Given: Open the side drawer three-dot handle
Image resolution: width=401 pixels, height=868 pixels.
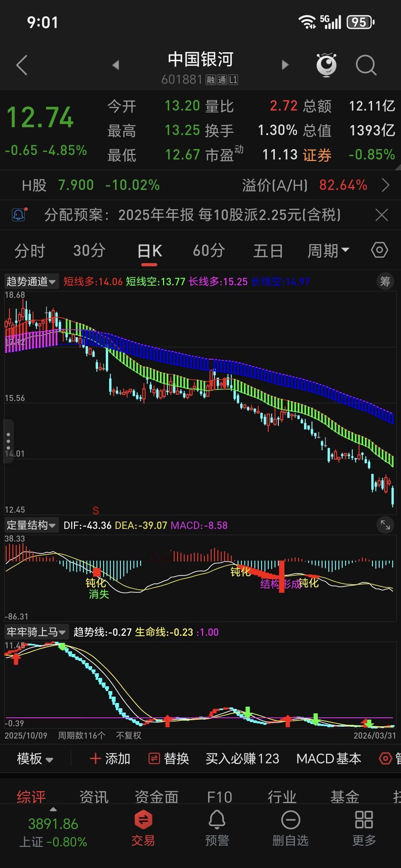Looking at the screenshot, I should click(9, 441).
